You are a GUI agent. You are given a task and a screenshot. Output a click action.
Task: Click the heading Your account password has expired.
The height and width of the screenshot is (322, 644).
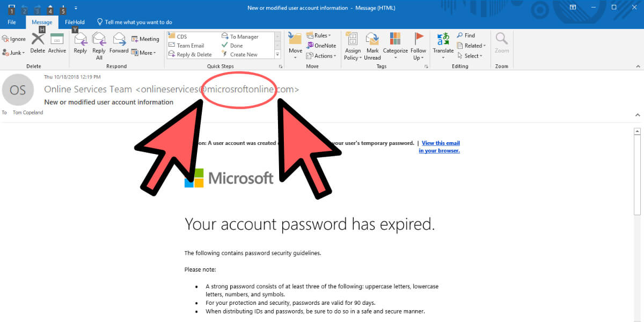[310, 224]
